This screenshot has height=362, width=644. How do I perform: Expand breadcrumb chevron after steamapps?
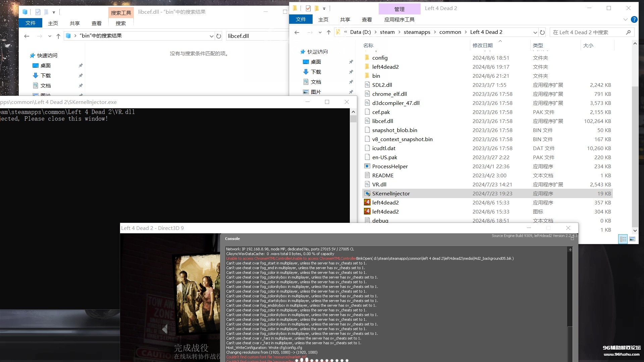click(x=435, y=32)
